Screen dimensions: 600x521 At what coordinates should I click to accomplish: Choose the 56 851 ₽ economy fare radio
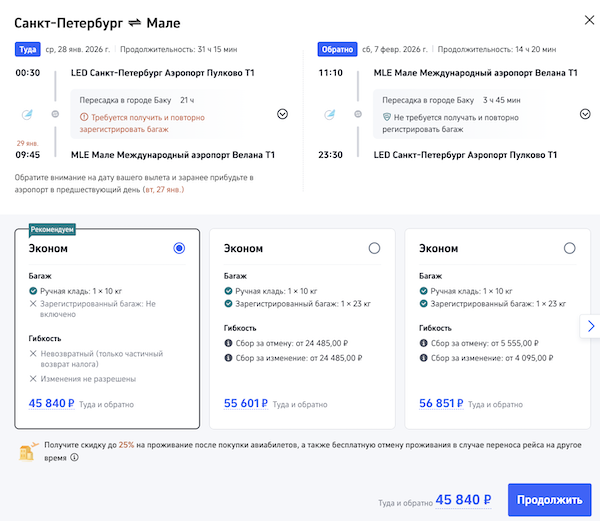coord(569,248)
